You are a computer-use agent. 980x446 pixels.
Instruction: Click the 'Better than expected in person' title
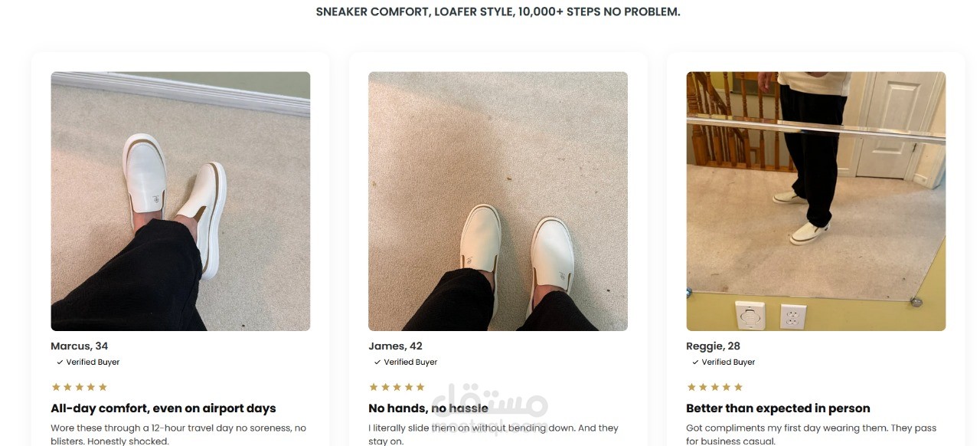point(778,408)
